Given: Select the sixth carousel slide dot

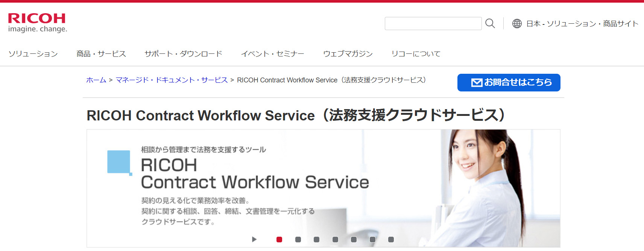Looking at the screenshot, I should tap(372, 239).
